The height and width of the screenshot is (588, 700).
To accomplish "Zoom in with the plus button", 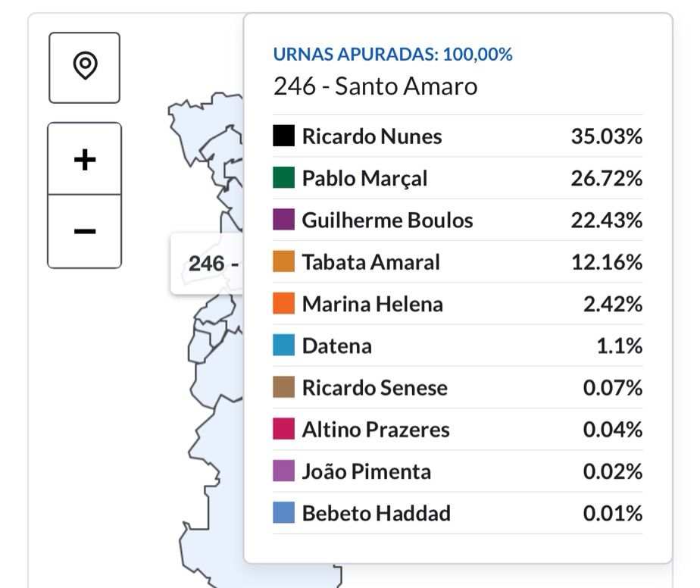I will (x=85, y=159).
